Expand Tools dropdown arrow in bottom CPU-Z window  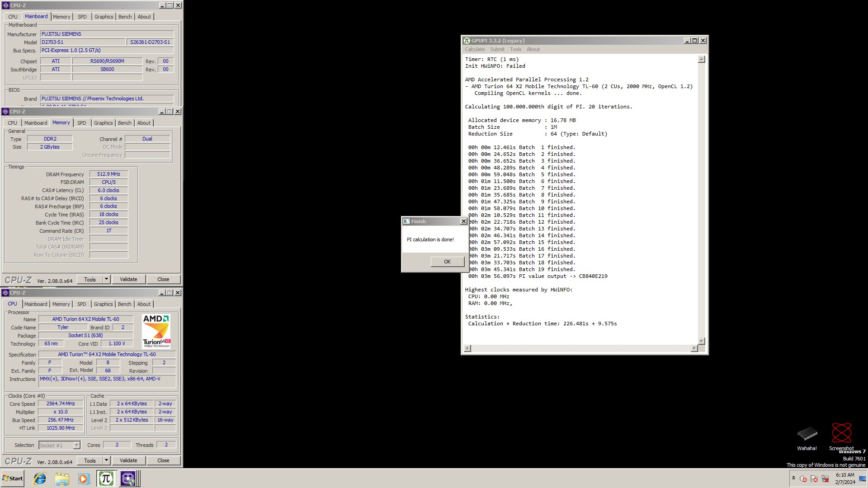coord(106,461)
